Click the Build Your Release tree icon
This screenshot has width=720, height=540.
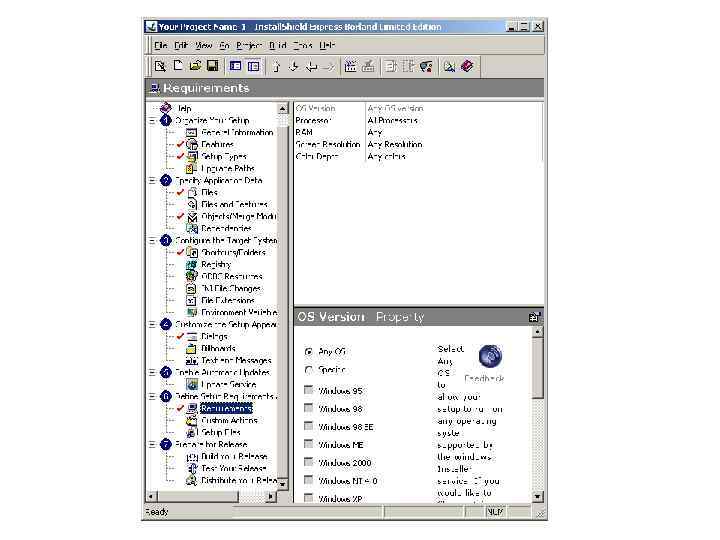(191, 456)
